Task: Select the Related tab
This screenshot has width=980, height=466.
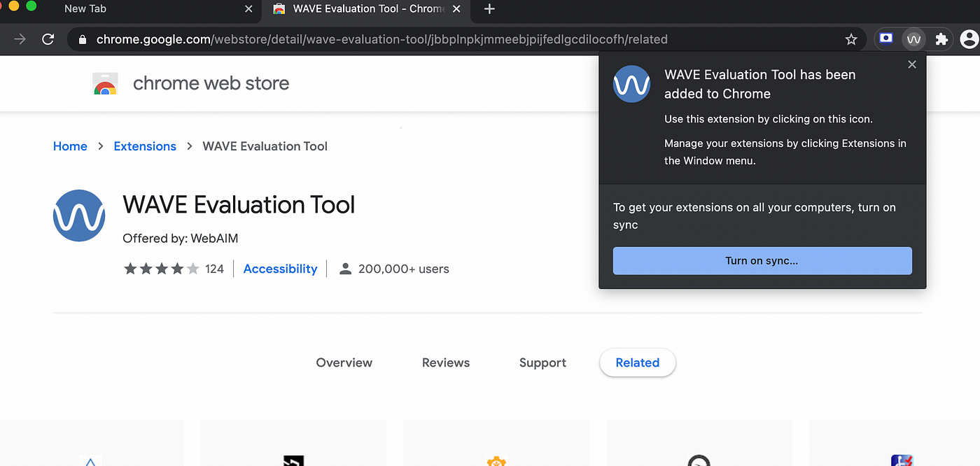Action: (638, 362)
